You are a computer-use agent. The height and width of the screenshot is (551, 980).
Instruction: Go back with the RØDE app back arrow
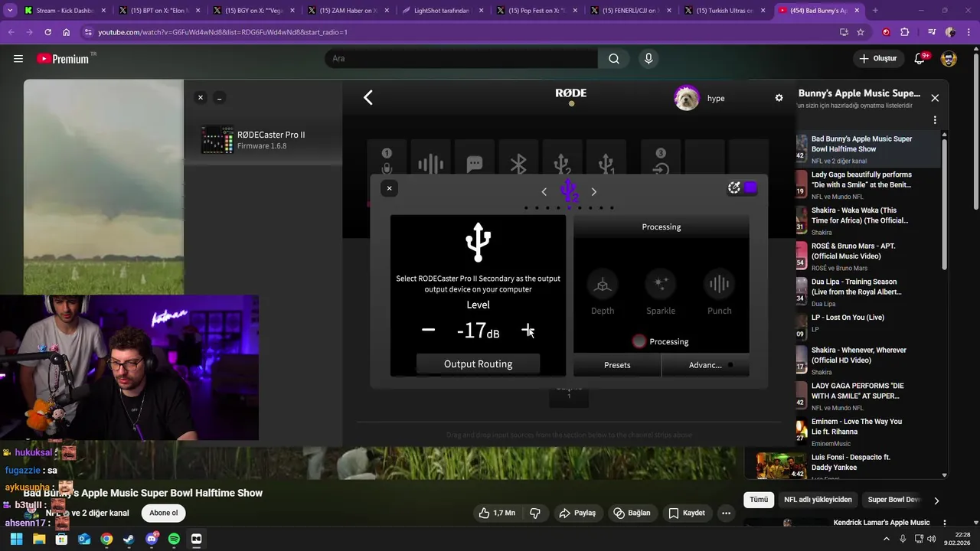[x=368, y=97]
